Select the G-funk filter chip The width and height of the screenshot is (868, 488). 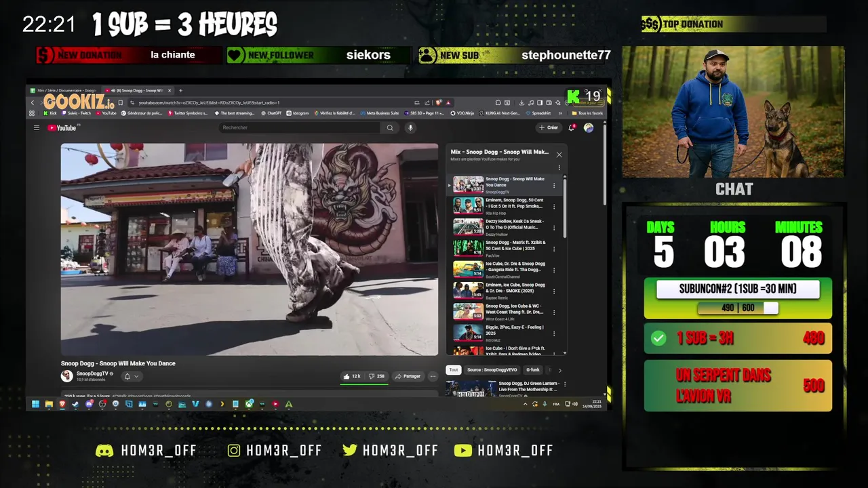(x=533, y=369)
